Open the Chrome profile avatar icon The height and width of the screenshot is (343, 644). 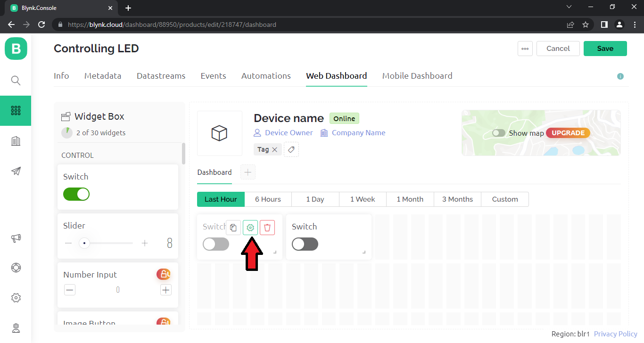pos(619,24)
